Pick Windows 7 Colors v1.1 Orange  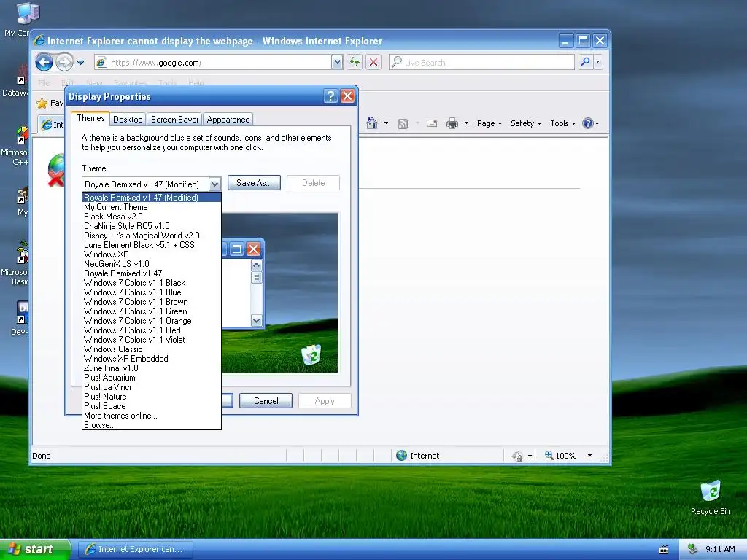point(152,321)
